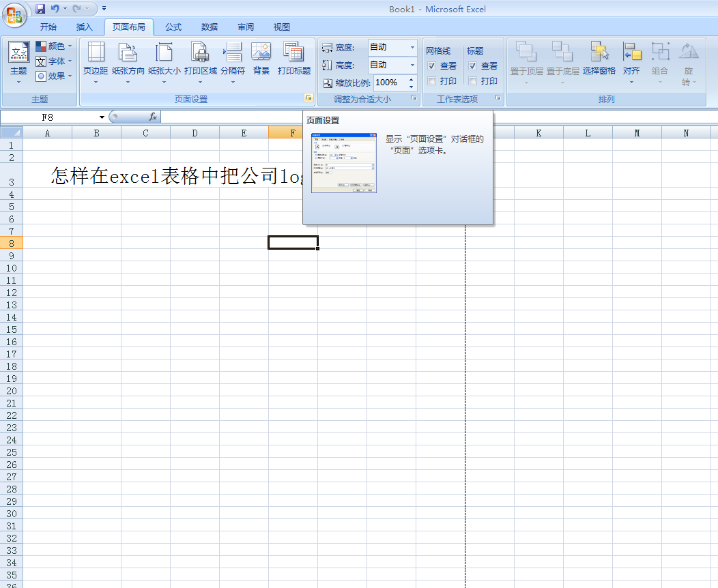
Task: Increase the 缩放比例 scale value
Action: tap(411, 80)
